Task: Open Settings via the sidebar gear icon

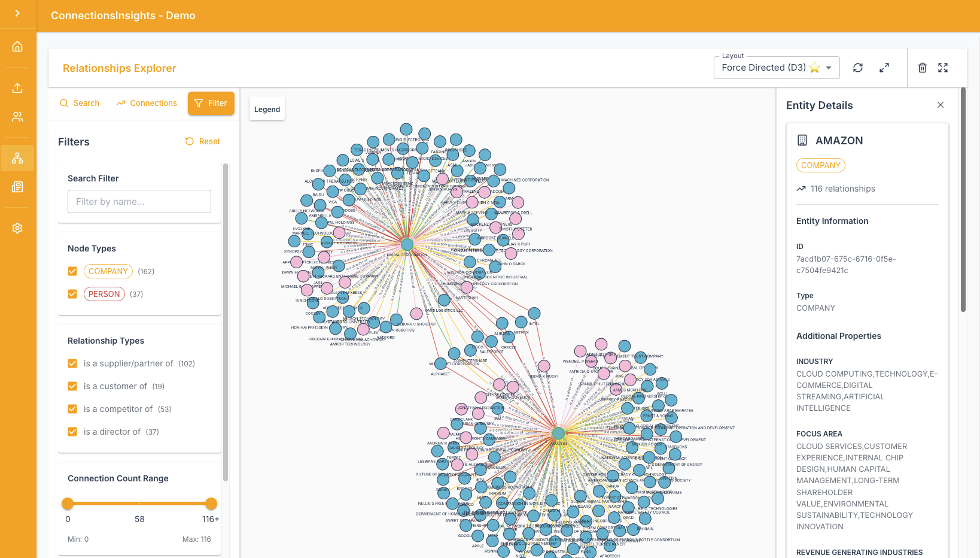Action: (17, 228)
